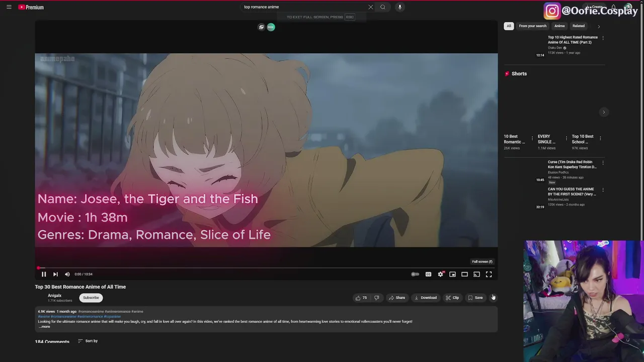Switch to miniplayer mode
Screen dimensions: 644x362
point(453,274)
